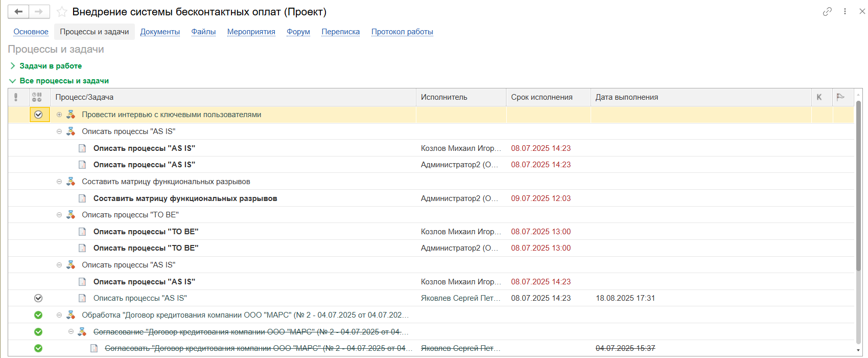Copy link using the chain icon
The height and width of the screenshot is (358, 868).
(x=827, y=12)
